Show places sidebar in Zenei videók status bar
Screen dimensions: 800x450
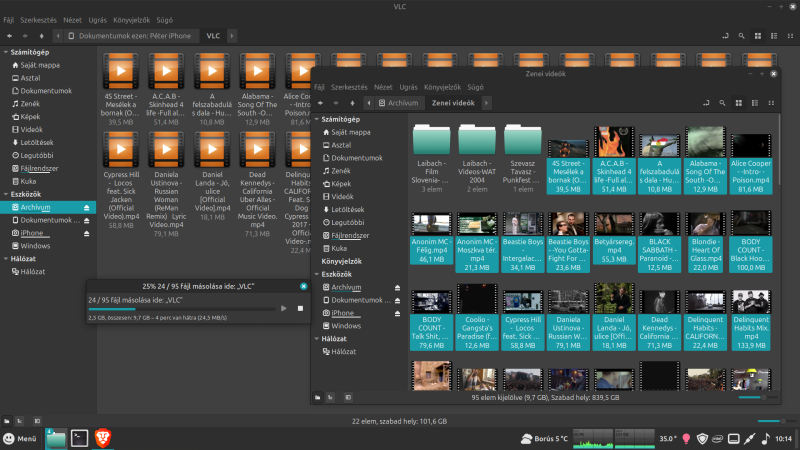click(x=317, y=397)
